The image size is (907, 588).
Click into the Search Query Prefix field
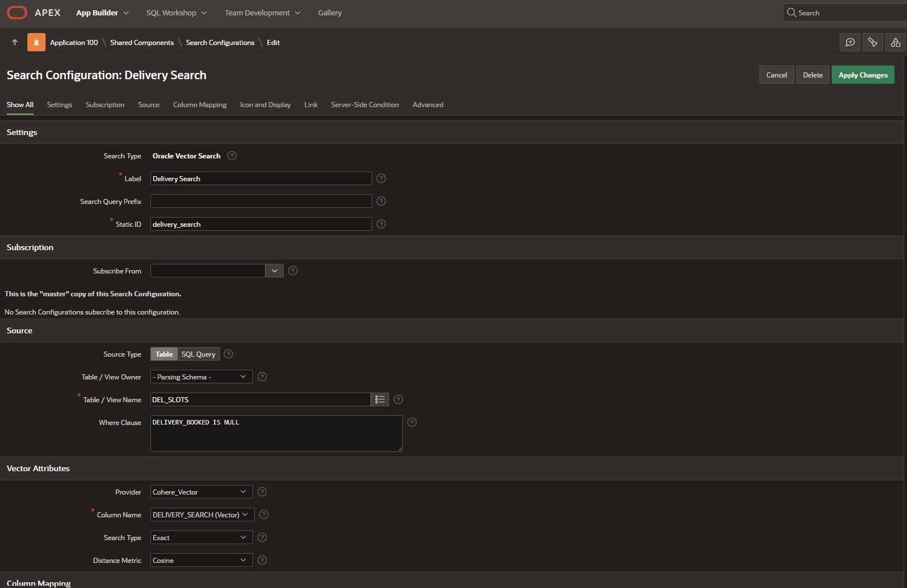[x=261, y=201]
